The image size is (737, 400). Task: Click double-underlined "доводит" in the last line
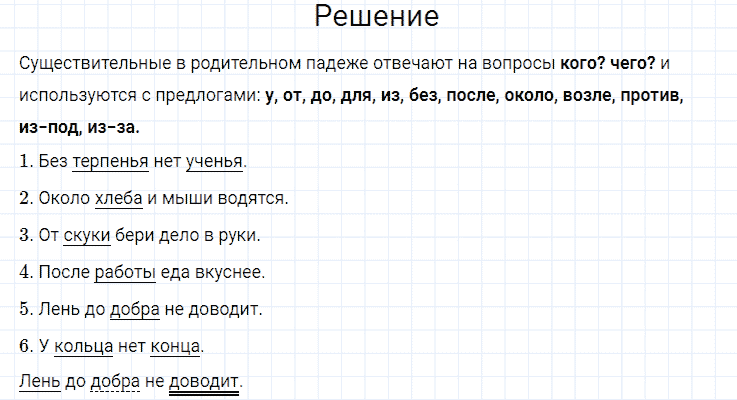[204, 383]
